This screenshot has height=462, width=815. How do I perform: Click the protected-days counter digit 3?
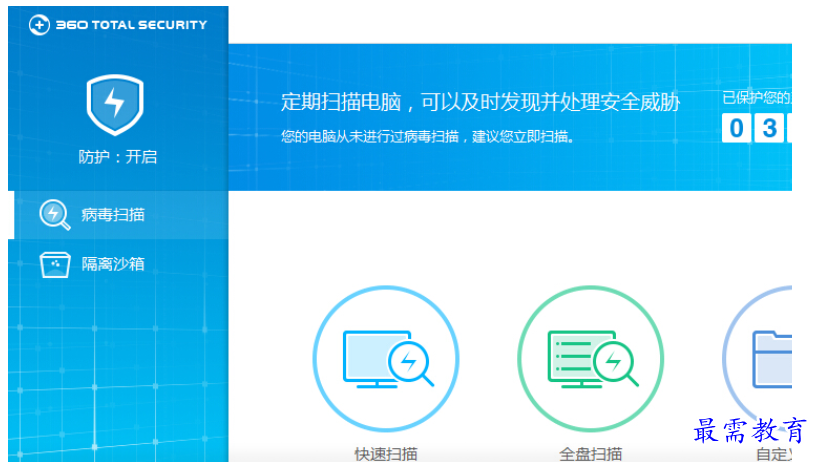pyautogui.click(x=769, y=128)
